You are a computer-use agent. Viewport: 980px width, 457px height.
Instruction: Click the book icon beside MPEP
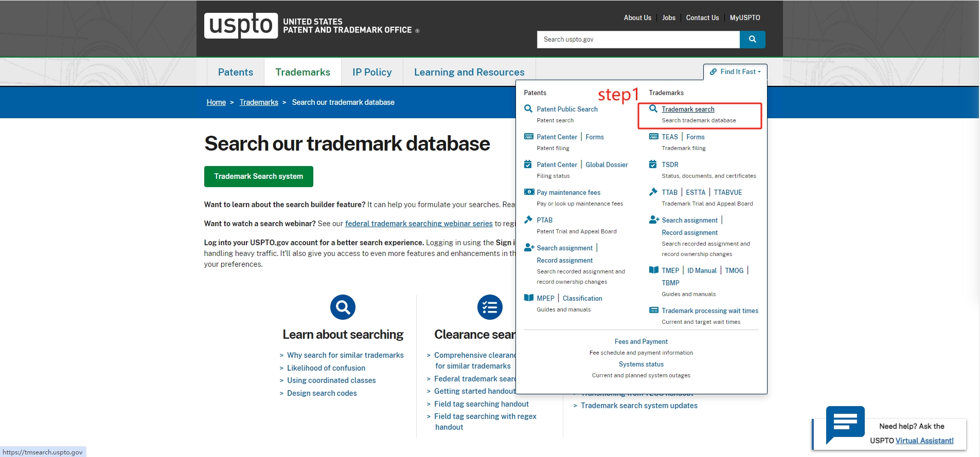[x=528, y=298]
